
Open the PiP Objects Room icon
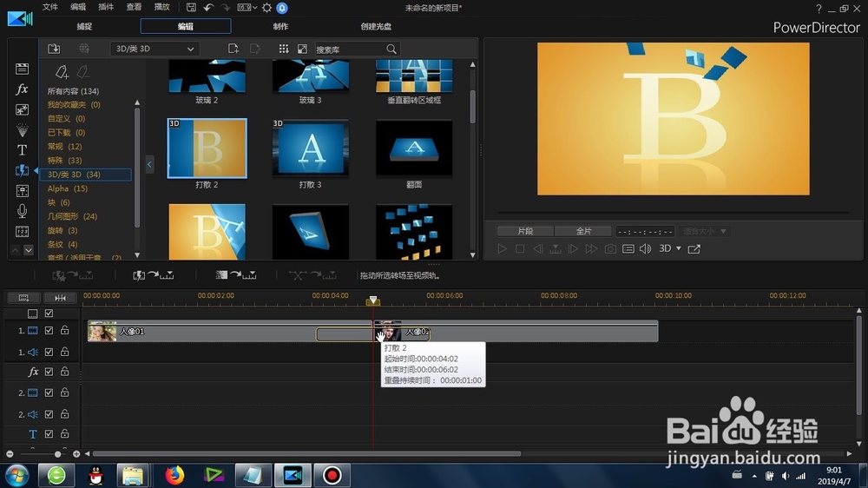(x=23, y=109)
